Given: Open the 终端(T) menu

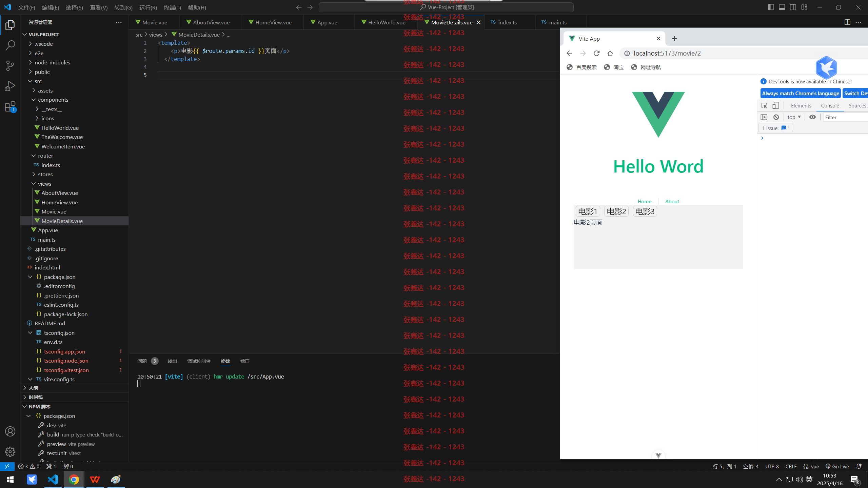Looking at the screenshot, I should point(172,7).
